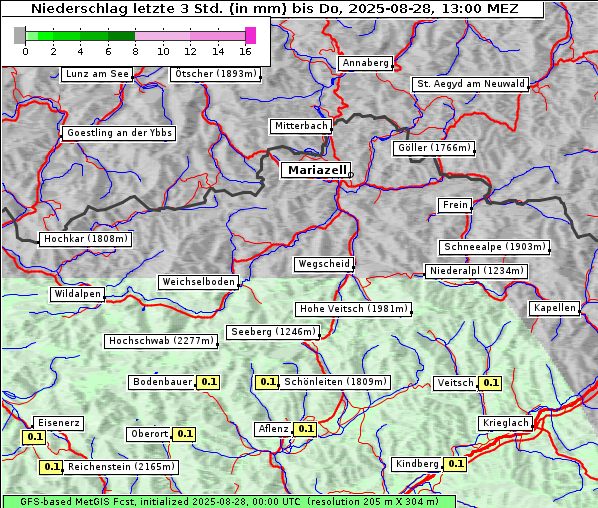Click the GFS-based MetGIS forecast footer
Viewport: 598px width, 508px height.
coord(229,502)
